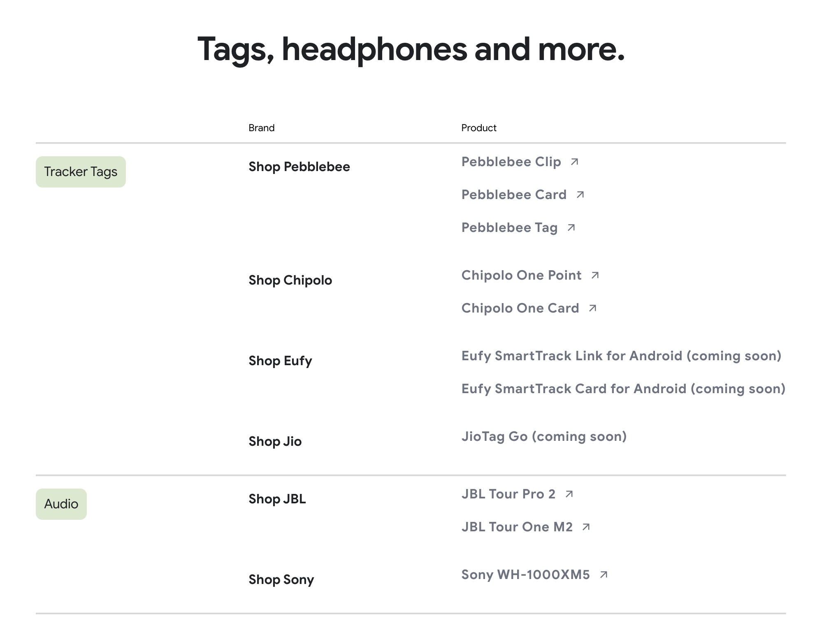Select the Audio category chip
Screen dimensions: 817x644
point(61,504)
